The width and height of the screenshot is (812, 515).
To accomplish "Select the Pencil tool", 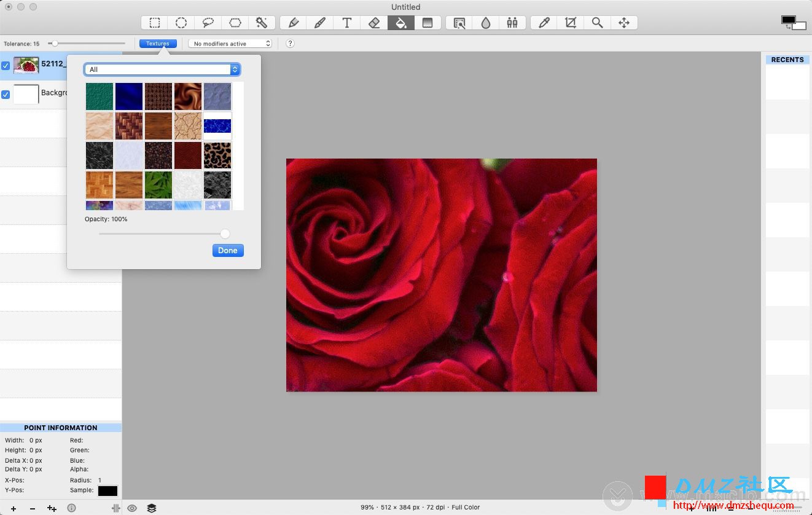I will [x=294, y=23].
